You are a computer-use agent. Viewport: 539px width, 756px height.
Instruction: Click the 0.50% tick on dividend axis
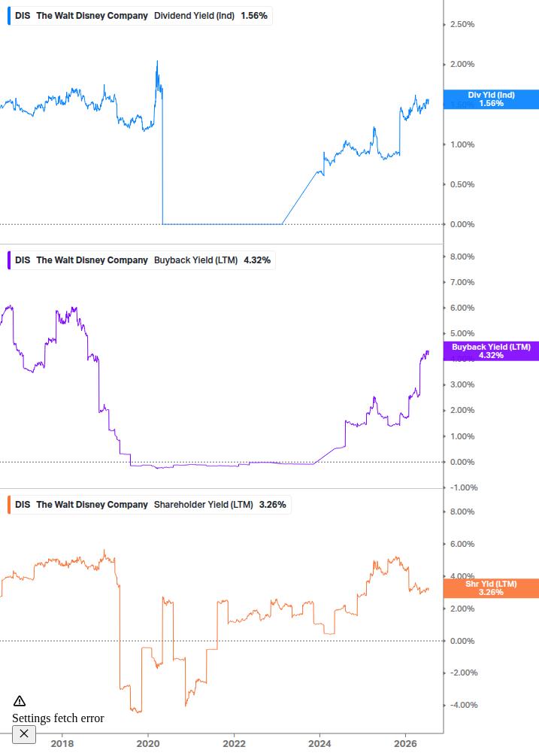462,184
